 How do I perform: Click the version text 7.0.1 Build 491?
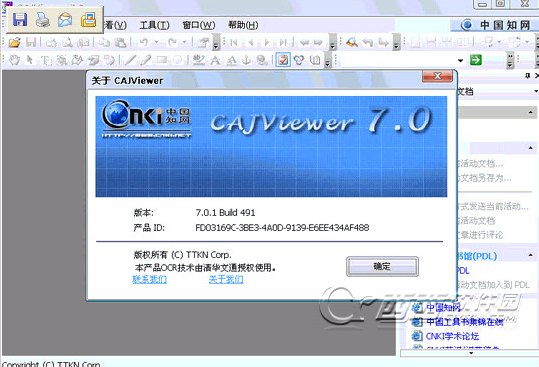(x=226, y=213)
